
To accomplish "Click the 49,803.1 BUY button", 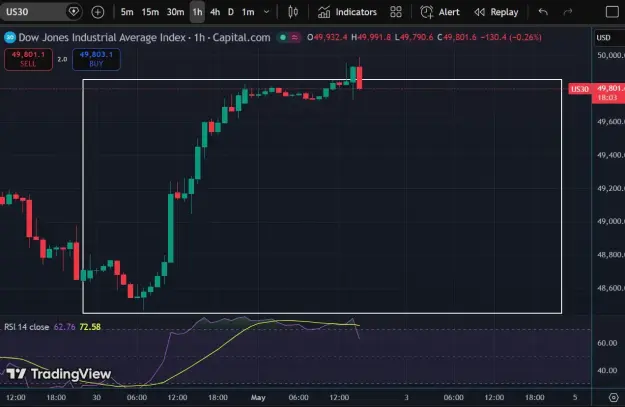I will point(96,59).
